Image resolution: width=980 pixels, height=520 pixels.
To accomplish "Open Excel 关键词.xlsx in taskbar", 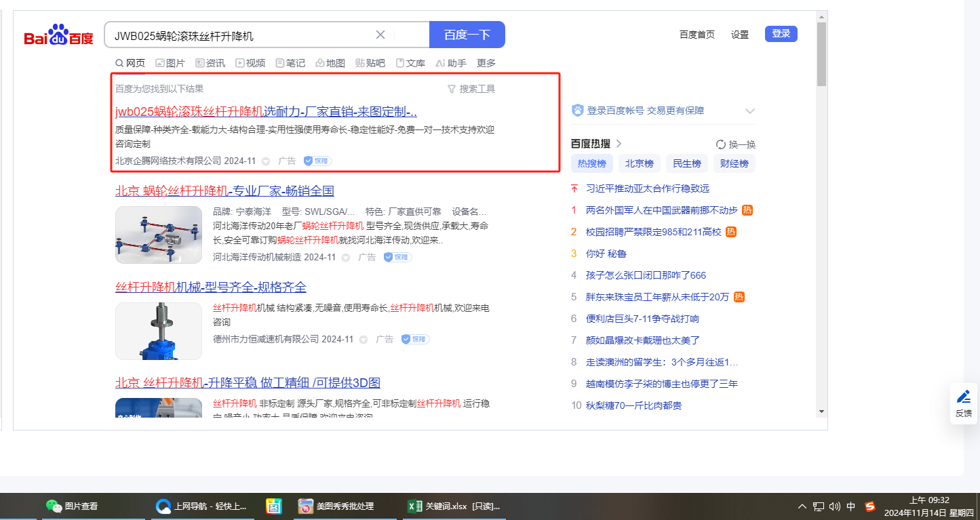I will [x=453, y=506].
